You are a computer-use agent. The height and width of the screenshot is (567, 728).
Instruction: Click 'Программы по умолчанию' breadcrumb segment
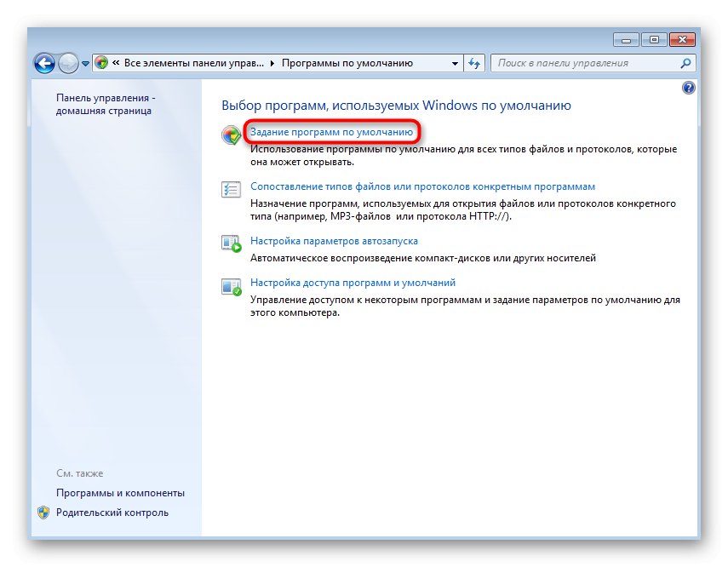click(x=347, y=63)
